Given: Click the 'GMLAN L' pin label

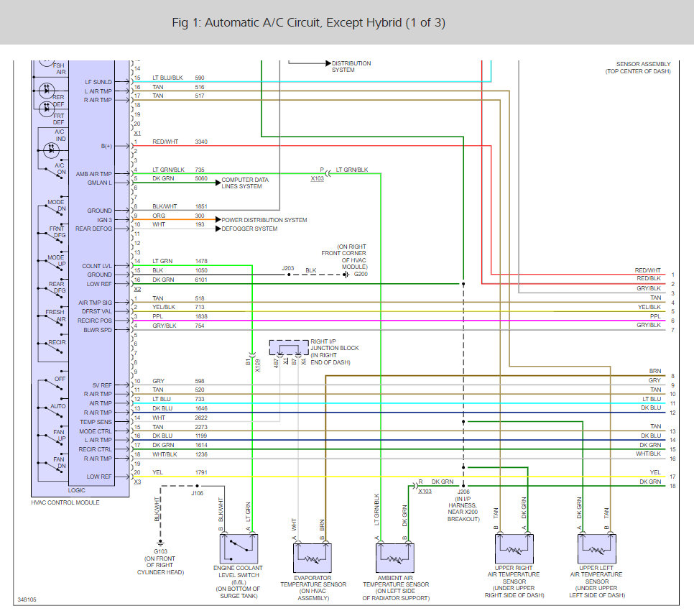Looking at the screenshot, I should pyautogui.click(x=100, y=183).
